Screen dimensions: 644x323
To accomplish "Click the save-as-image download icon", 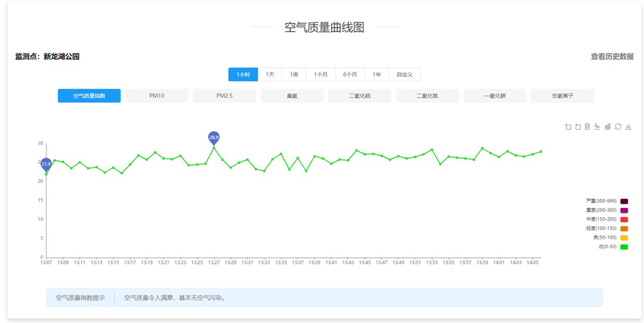I will (x=628, y=126).
